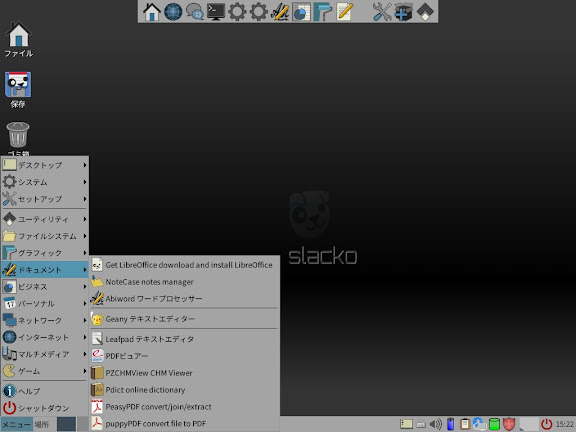This screenshot has height=432, width=576.
Task: Open ヘルプ from the main menu
Action: pos(45,391)
